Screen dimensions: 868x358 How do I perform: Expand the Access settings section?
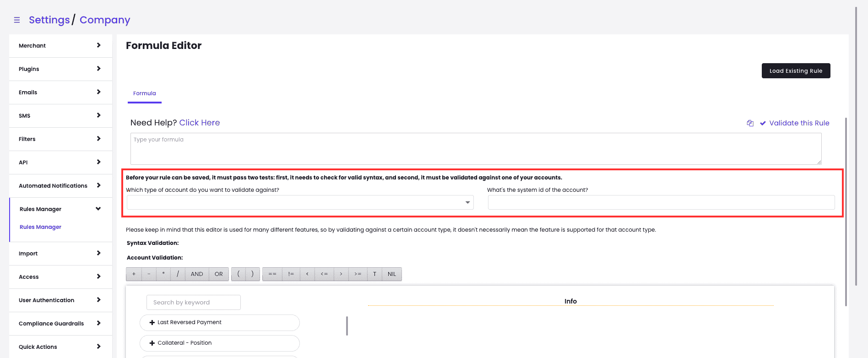click(60, 277)
